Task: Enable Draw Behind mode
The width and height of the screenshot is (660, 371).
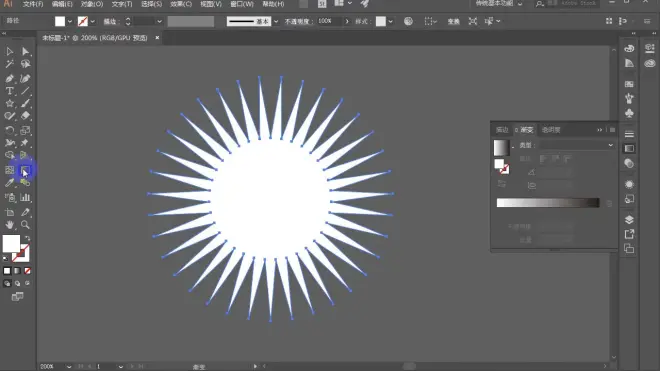Action: [17, 283]
